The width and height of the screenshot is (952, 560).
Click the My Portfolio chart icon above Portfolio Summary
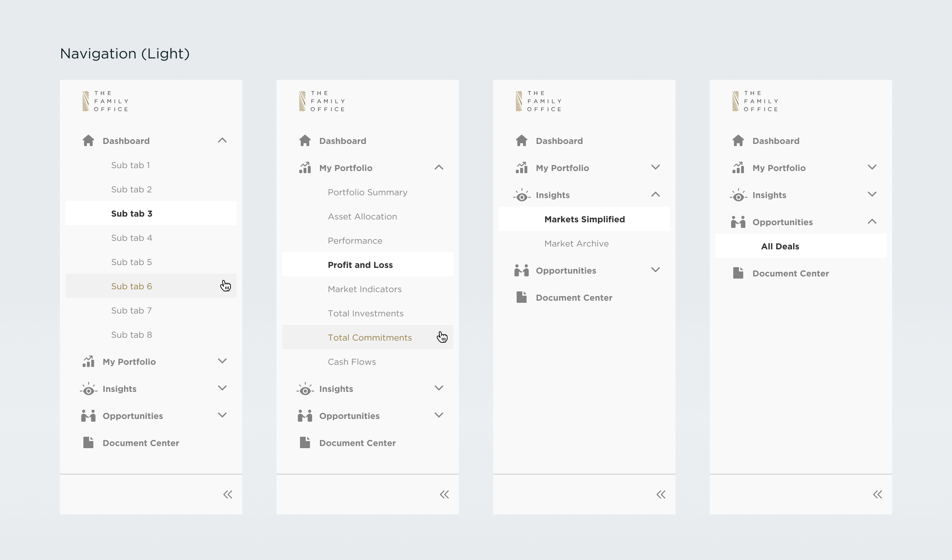click(305, 168)
